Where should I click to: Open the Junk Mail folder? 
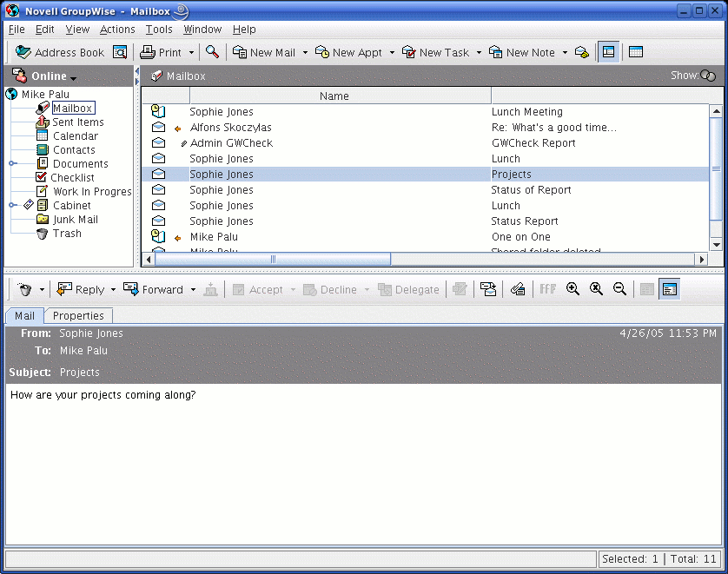pyautogui.click(x=75, y=219)
